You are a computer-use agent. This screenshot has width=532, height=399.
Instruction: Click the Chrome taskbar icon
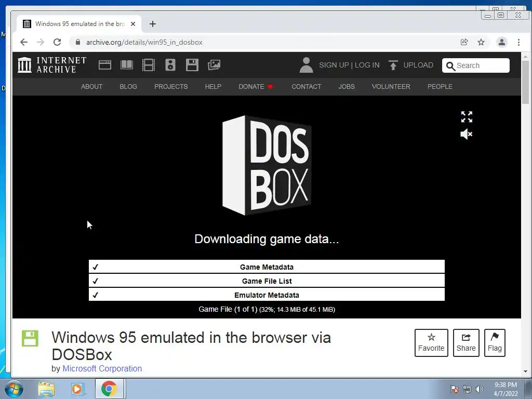[x=109, y=389]
